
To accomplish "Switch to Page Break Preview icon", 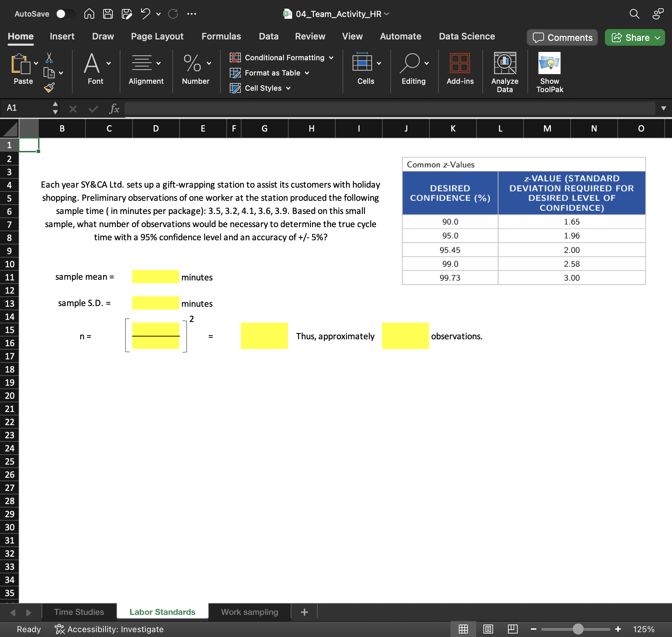I will click(513, 629).
